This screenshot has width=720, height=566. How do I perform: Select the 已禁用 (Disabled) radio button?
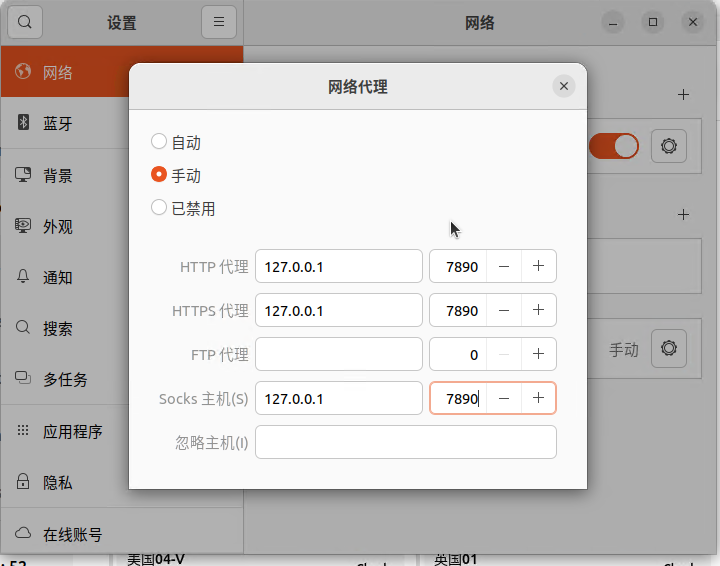[x=159, y=208]
